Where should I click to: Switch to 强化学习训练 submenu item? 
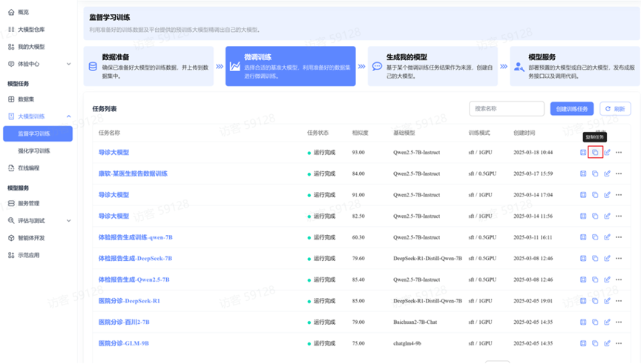(x=34, y=151)
